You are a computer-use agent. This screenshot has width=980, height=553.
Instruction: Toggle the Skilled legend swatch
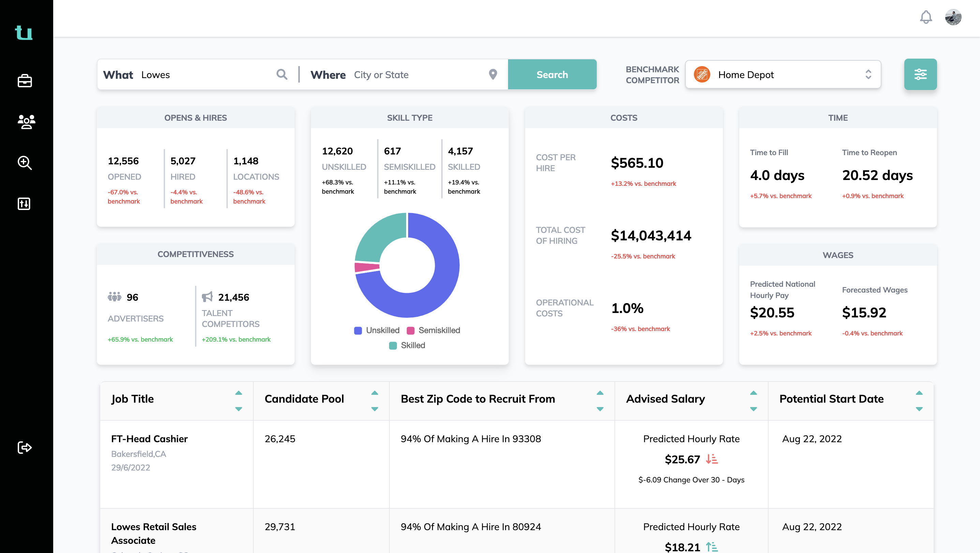[x=392, y=345]
